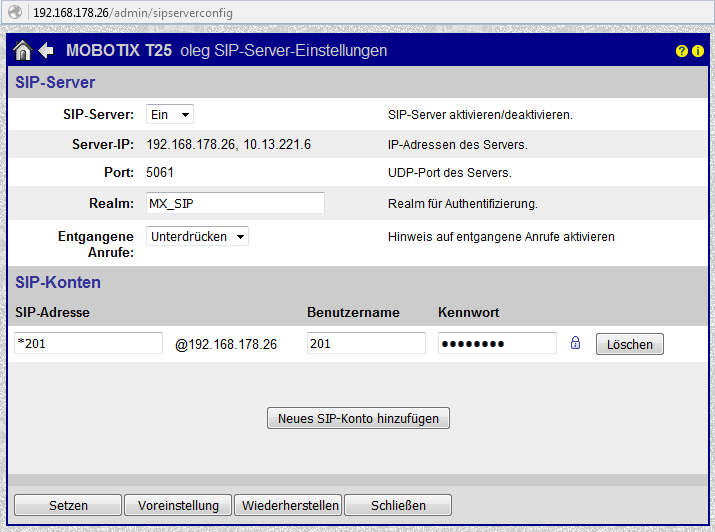This screenshot has width=715, height=532.
Task: Open the Entgangene Anrufe Unterdrücken dropdown
Action: (x=197, y=236)
